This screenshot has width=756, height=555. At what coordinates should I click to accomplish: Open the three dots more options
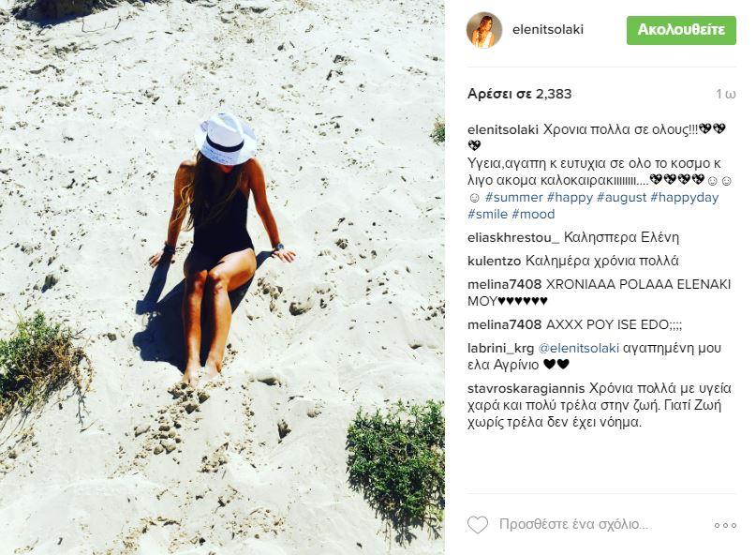click(725, 525)
